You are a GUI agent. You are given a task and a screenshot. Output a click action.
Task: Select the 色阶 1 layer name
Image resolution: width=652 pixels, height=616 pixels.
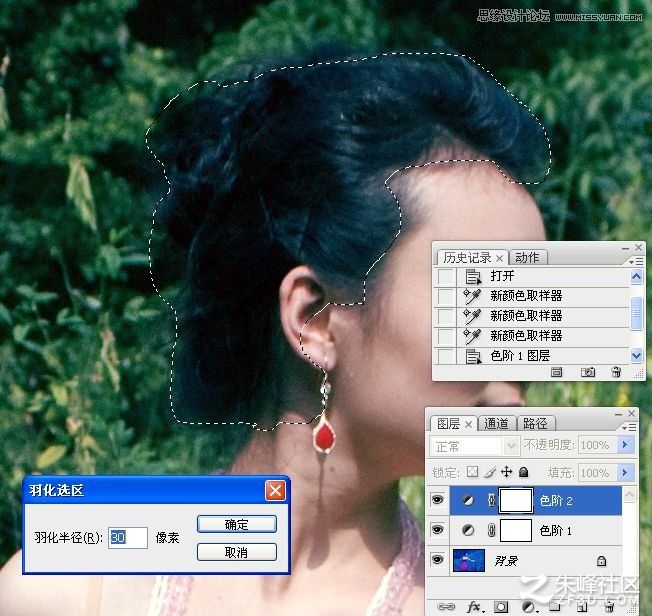[556, 530]
